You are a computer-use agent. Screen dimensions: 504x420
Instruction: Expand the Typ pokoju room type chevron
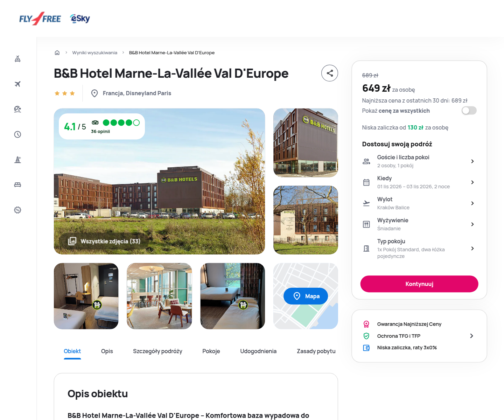[472, 248]
